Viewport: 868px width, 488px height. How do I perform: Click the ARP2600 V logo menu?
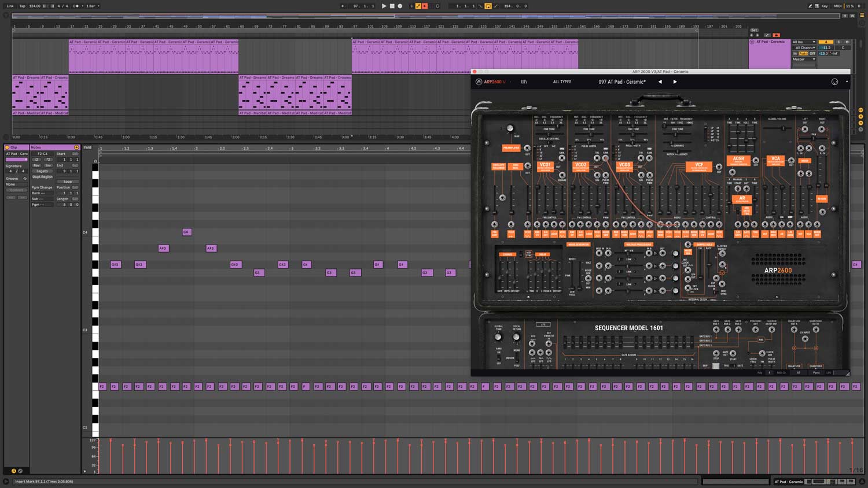(491, 82)
